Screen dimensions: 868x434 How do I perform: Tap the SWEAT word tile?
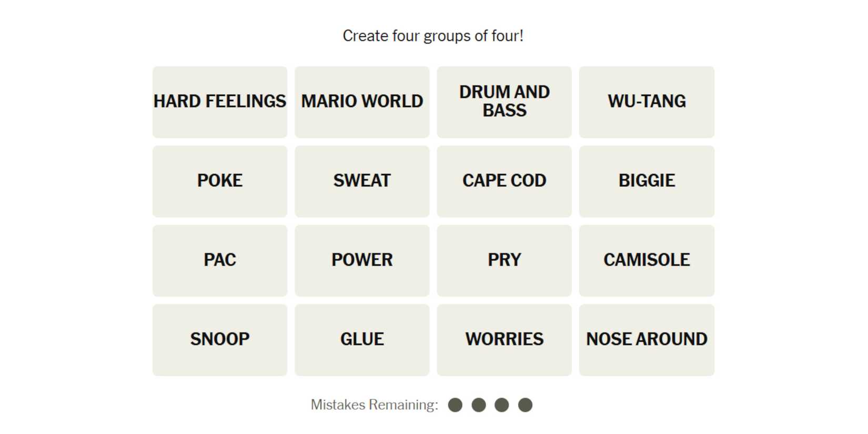coord(362,181)
